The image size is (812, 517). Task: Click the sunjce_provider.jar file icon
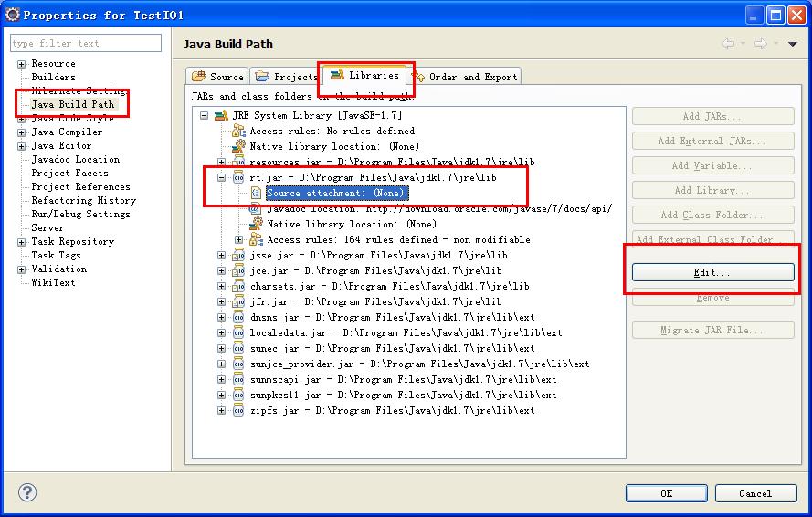tap(238, 364)
